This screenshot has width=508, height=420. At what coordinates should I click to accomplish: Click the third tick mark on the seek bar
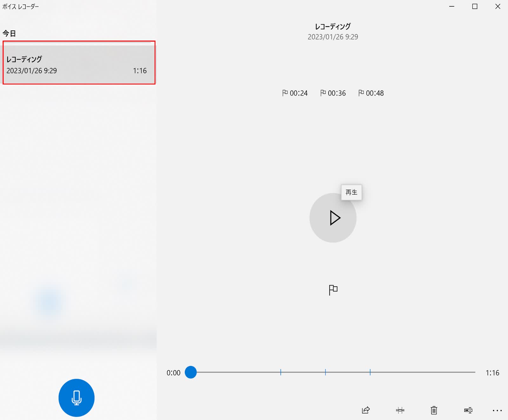(370, 372)
